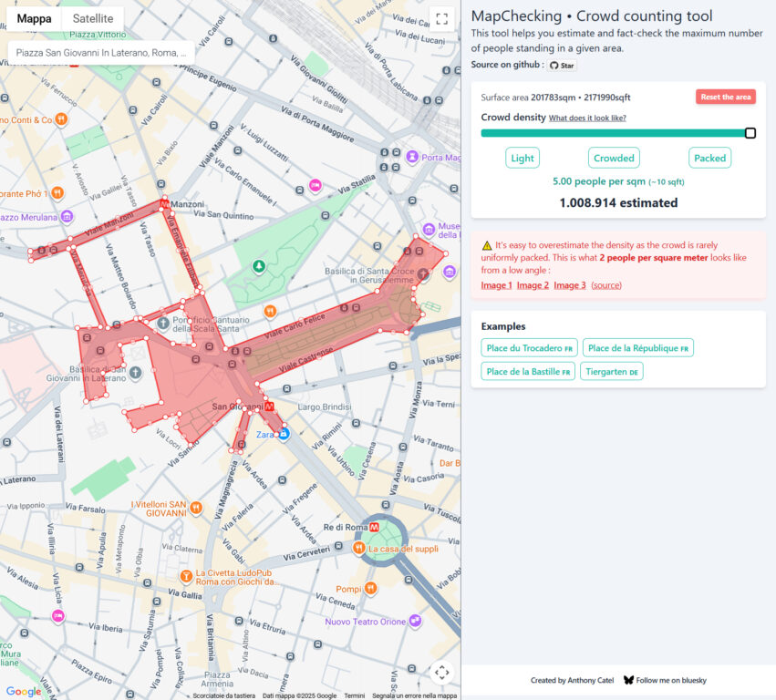The image size is (776, 700).
Task: Toggle fullscreen map view
Action: [441, 18]
